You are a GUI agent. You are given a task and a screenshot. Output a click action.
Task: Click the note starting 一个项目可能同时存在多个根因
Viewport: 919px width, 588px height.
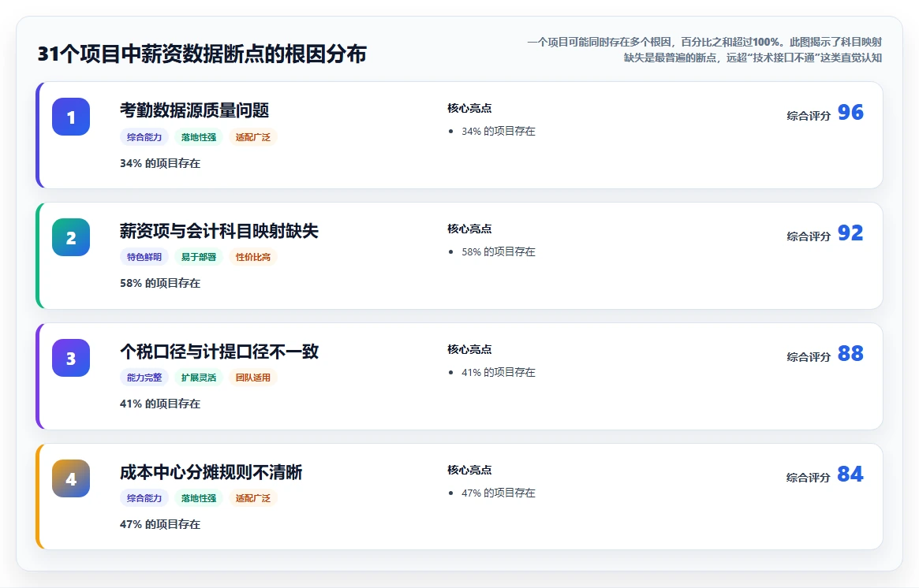704,50
